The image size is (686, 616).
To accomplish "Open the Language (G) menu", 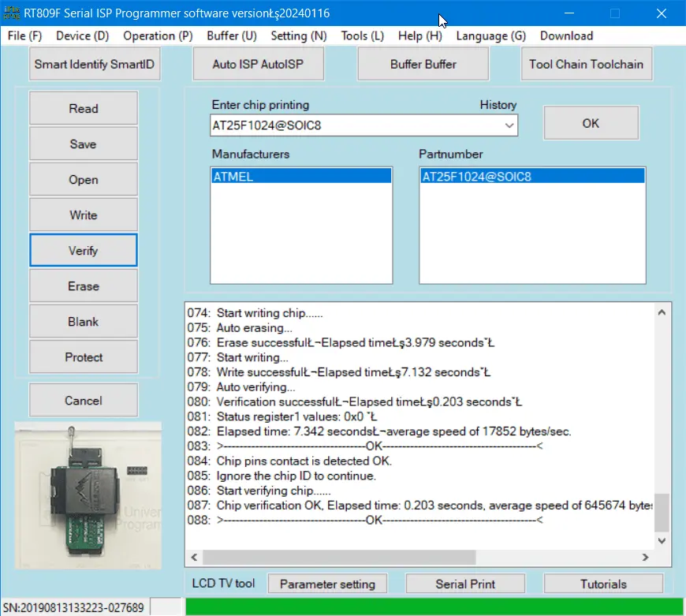I will (x=490, y=35).
